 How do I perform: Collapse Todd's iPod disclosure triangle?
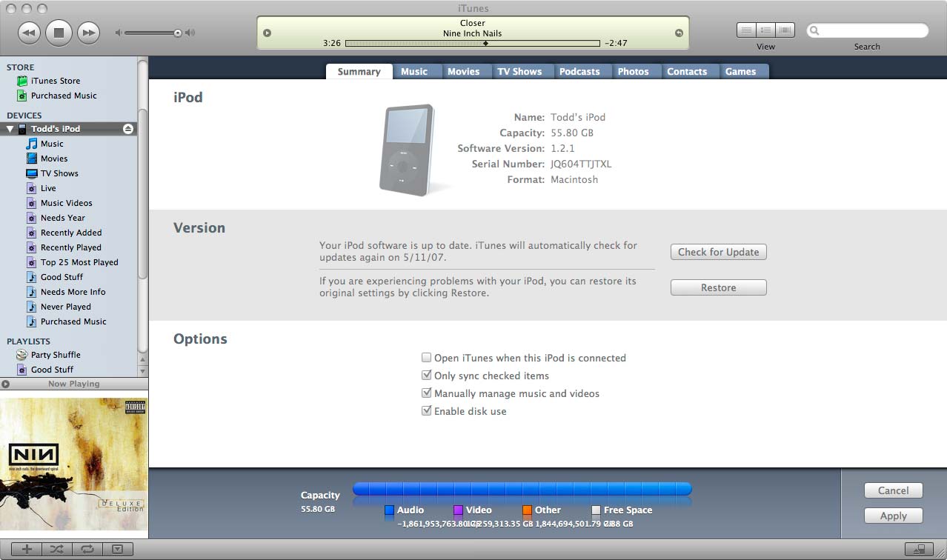pyautogui.click(x=10, y=129)
